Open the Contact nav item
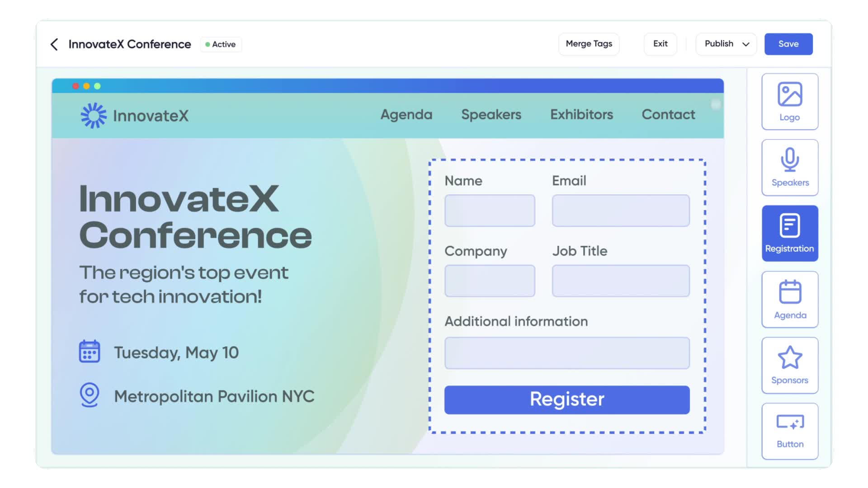This screenshot has height=488, width=868. tap(668, 115)
